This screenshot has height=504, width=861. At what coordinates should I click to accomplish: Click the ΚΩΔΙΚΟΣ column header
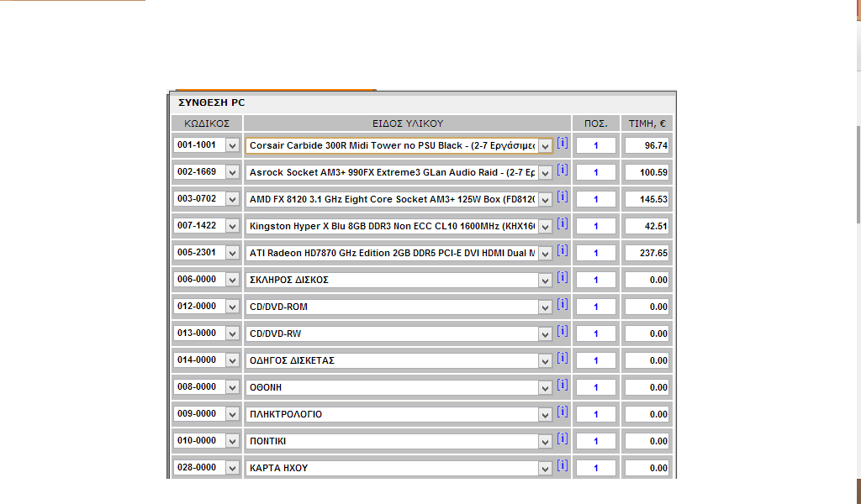pyautogui.click(x=207, y=123)
